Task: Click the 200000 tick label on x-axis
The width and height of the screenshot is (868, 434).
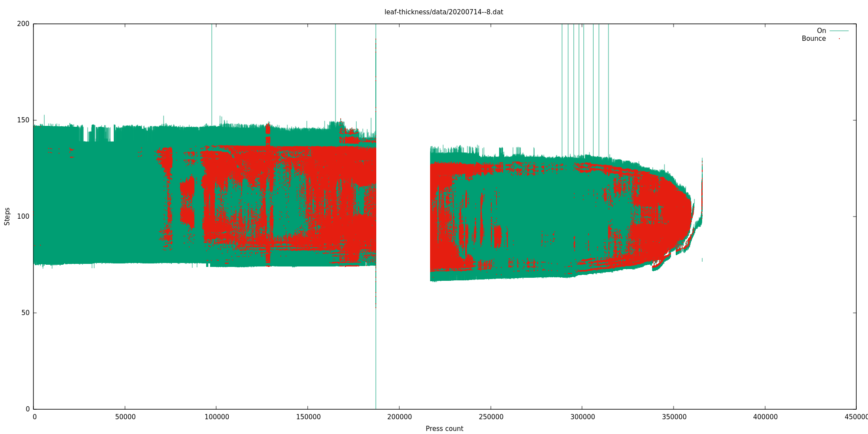Action: (x=399, y=417)
